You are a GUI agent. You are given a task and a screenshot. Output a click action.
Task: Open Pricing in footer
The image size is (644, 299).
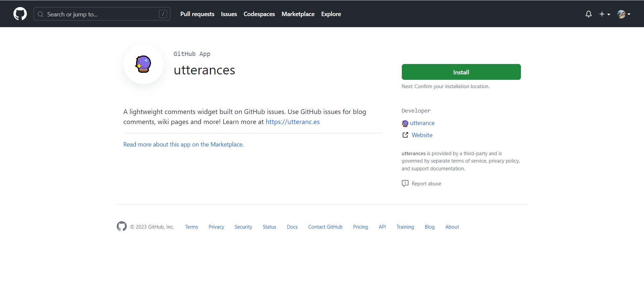(361, 227)
